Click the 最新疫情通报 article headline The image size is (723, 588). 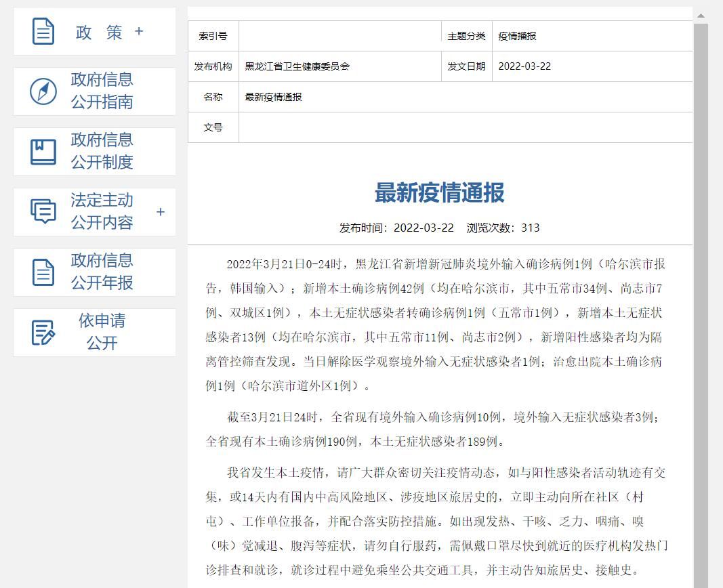pos(439,193)
